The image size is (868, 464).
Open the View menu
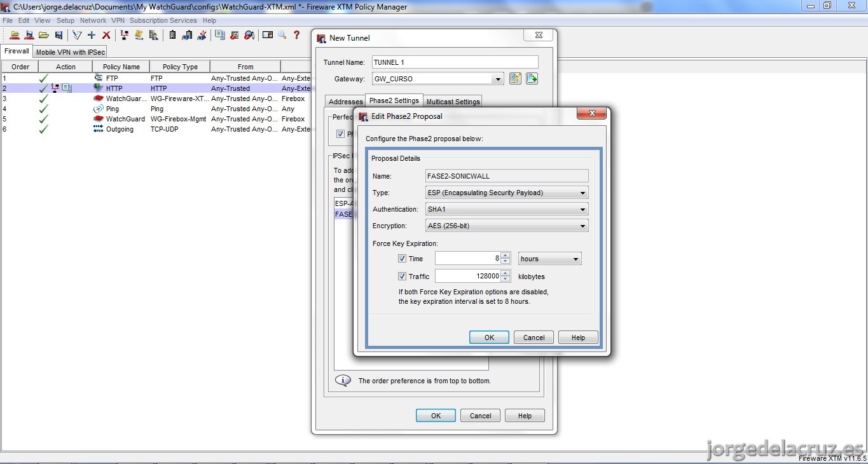click(x=43, y=20)
